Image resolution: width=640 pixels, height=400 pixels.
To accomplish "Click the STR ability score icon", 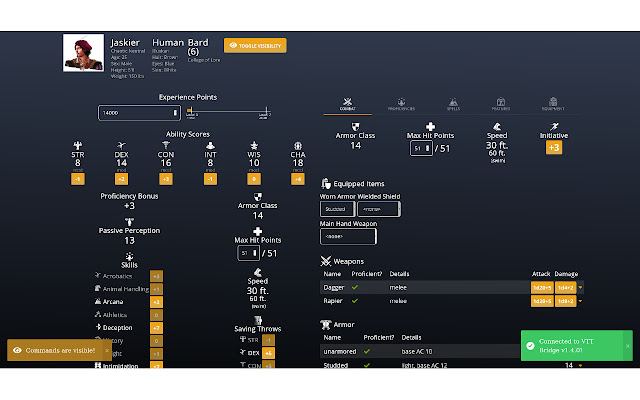I will click(x=78, y=145).
